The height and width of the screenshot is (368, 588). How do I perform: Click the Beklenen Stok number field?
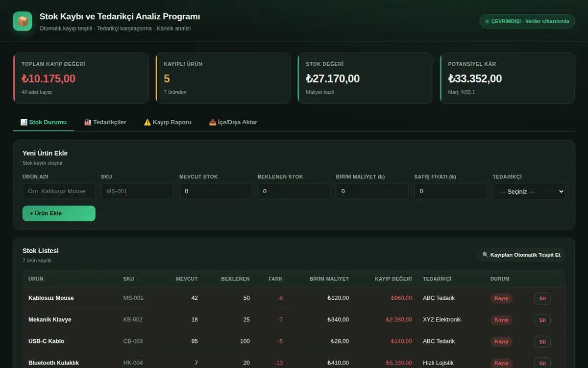pos(294,191)
